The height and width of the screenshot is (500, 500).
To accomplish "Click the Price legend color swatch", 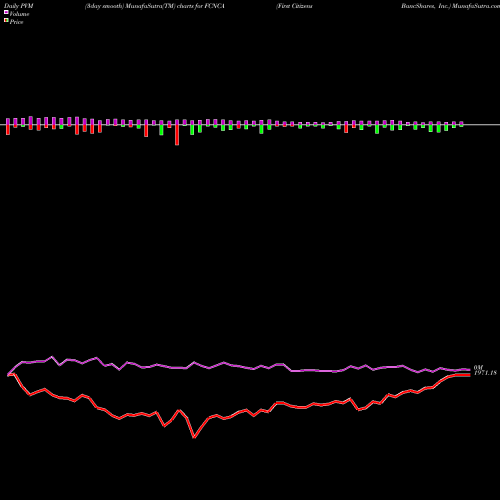I will [6, 21].
